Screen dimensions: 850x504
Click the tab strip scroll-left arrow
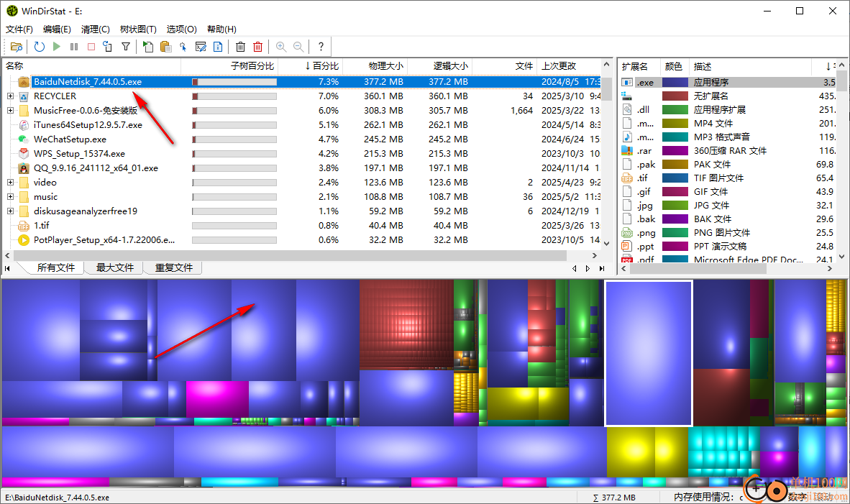[x=574, y=268]
